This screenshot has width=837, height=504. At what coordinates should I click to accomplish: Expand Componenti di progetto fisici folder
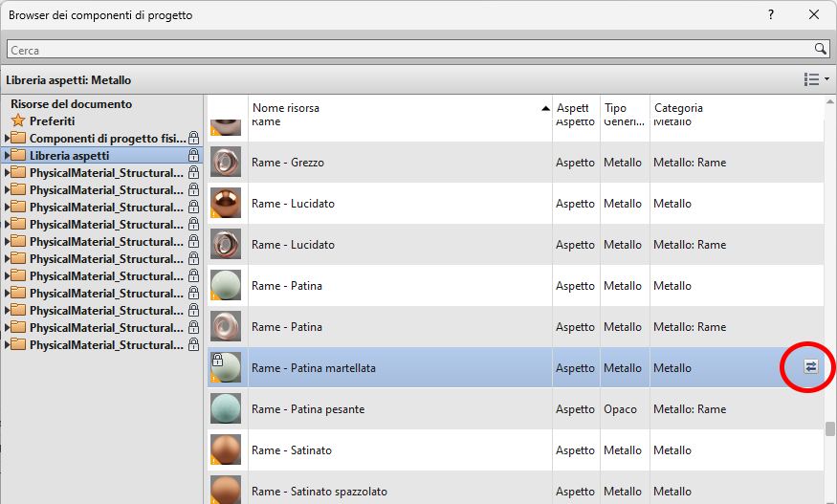pos(8,139)
